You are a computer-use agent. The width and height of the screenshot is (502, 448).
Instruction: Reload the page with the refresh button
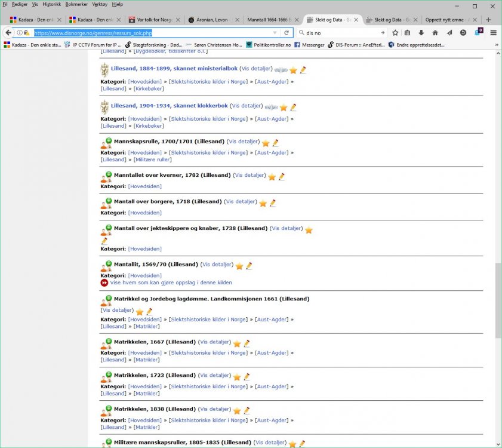(x=287, y=33)
